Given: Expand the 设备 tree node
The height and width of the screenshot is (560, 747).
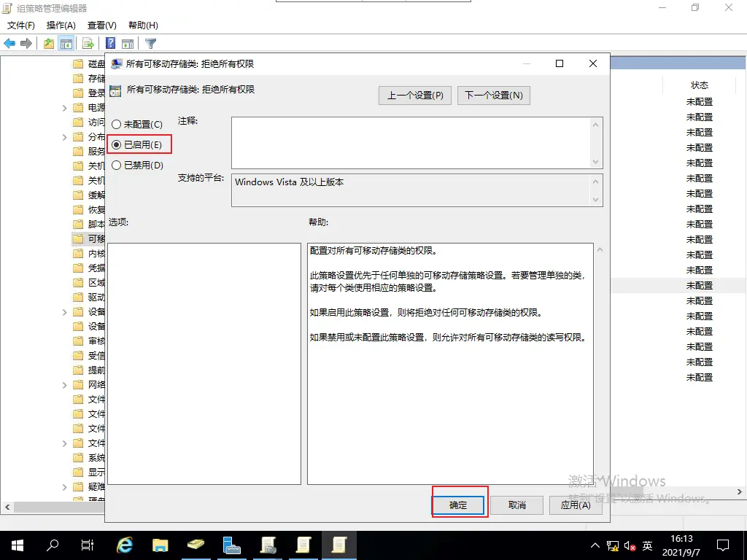Looking at the screenshot, I should click(64, 311).
